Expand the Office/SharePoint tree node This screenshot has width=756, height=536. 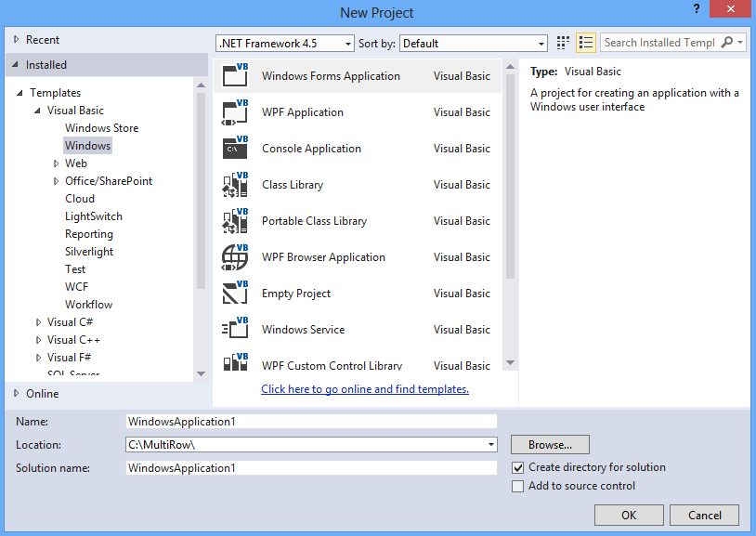pyautogui.click(x=56, y=181)
